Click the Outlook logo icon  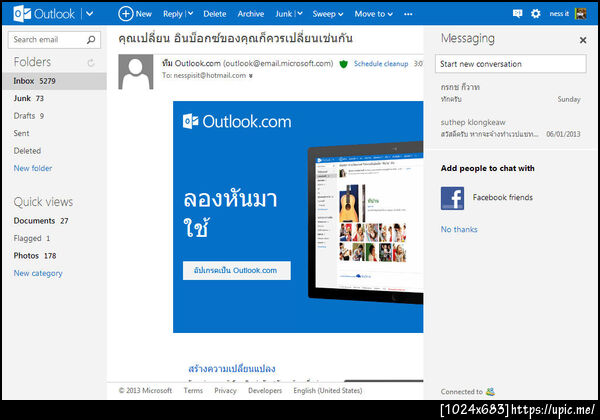pos(22,14)
